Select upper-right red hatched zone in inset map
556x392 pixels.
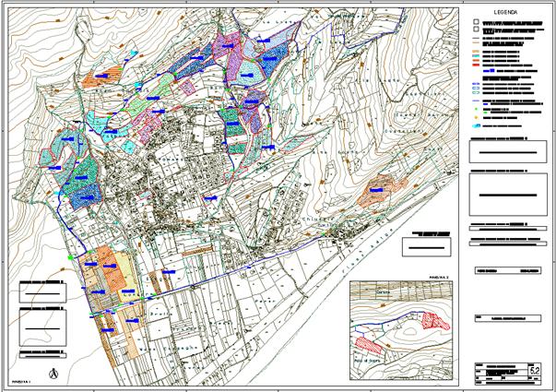(x=435, y=320)
